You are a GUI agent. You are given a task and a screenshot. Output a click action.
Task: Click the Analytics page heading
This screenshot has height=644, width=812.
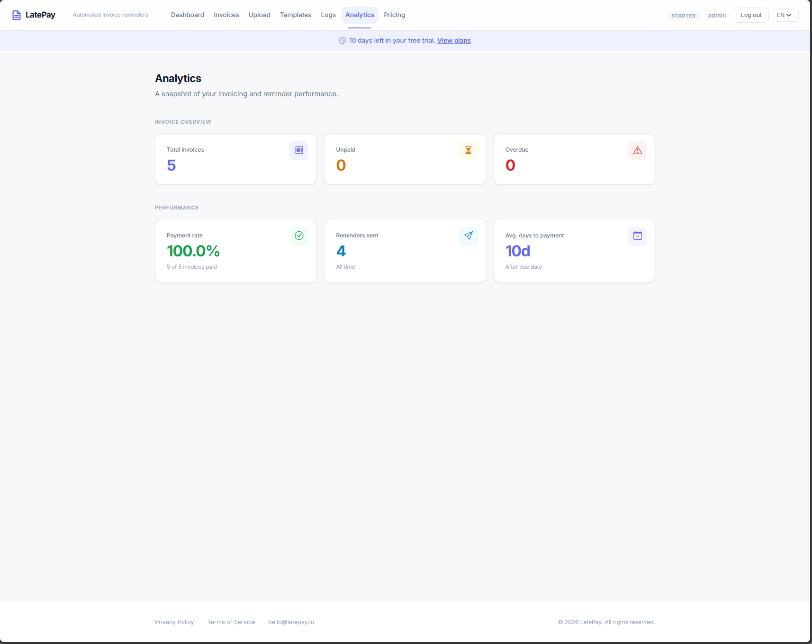coord(178,79)
